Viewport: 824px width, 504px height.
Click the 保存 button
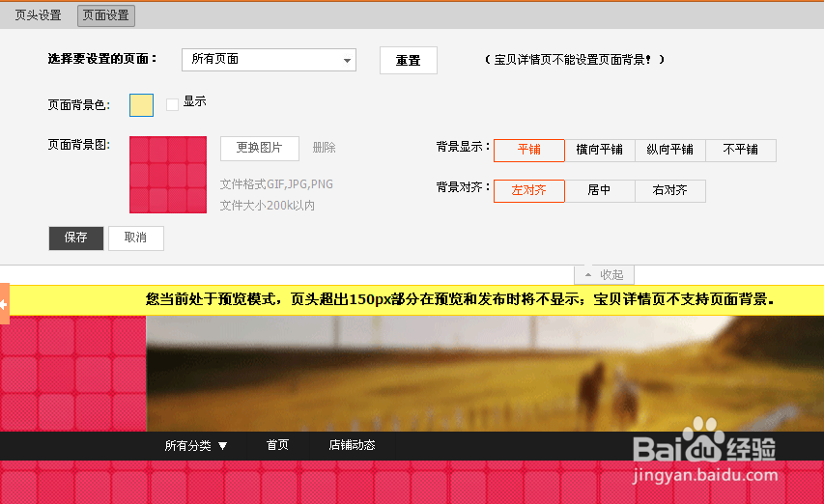click(76, 238)
